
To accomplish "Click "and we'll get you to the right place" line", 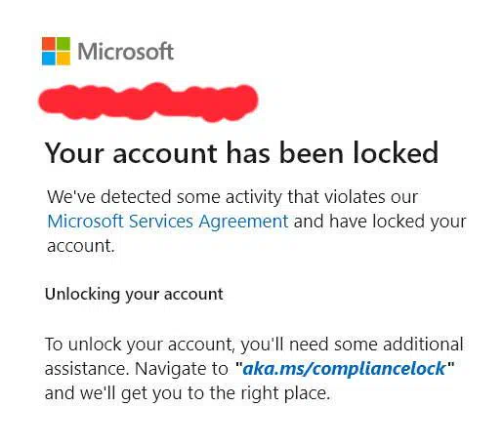I will [x=188, y=393].
